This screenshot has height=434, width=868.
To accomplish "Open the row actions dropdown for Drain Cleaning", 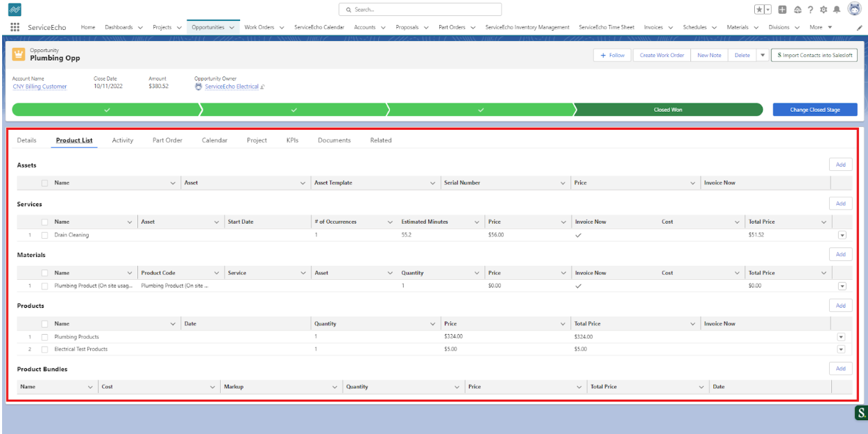I will [842, 235].
